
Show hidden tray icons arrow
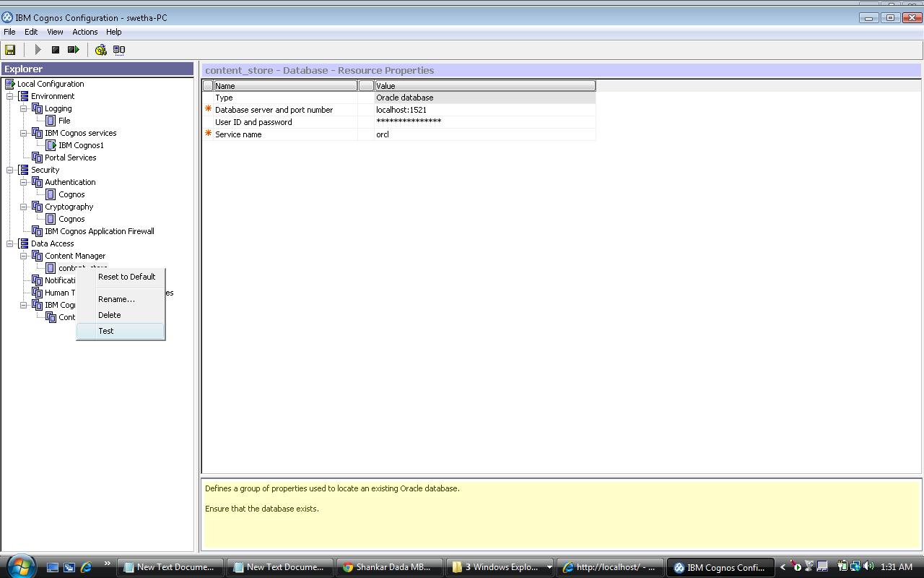[x=783, y=567]
